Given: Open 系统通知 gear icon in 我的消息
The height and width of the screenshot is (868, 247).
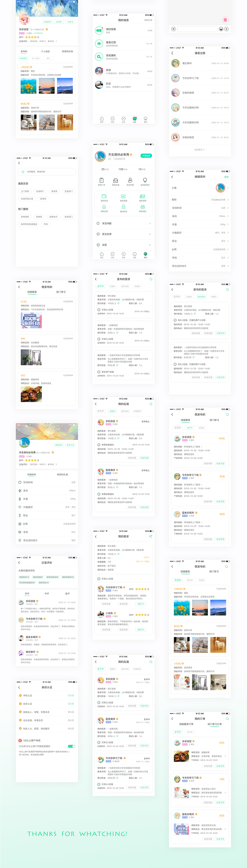Looking at the screenshot, I should [x=99, y=57].
